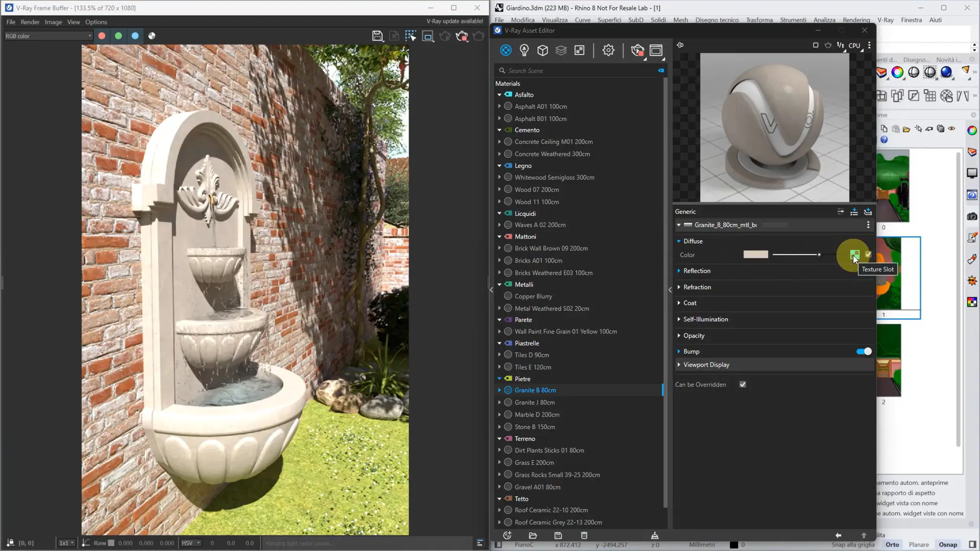Open V-Ray render settings gear
The width and height of the screenshot is (980, 551).
(x=608, y=50)
